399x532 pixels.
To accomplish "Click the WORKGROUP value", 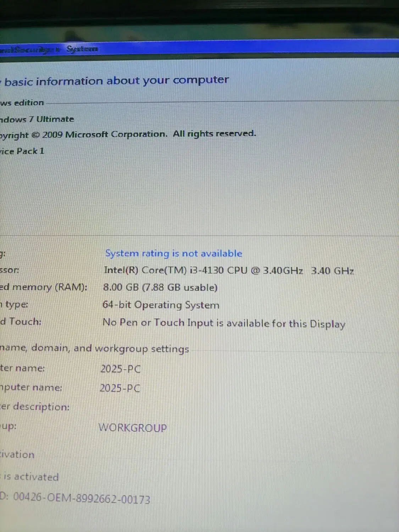I will [x=132, y=427].
